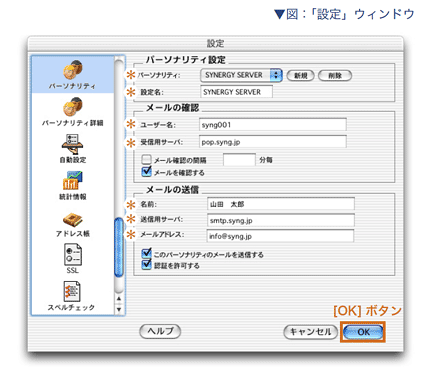Open the 自動設定 icon
This screenshot has width=430, height=379.
click(x=72, y=144)
